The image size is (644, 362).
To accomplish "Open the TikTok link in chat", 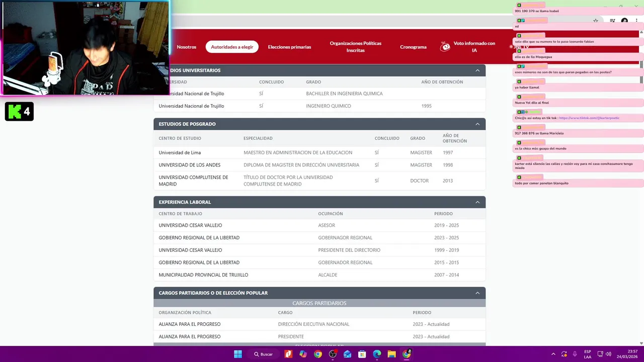I will pos(589,118).
